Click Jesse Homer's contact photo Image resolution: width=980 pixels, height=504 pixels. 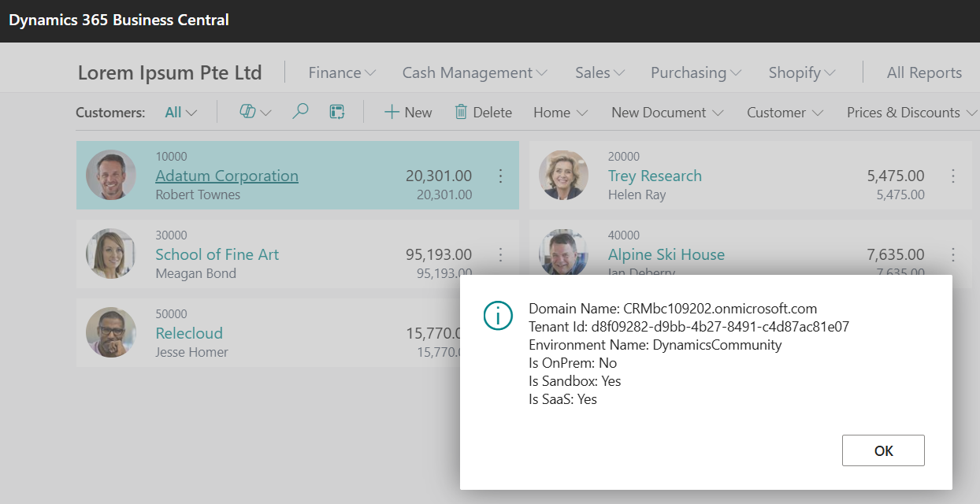(x=111, y=332)
